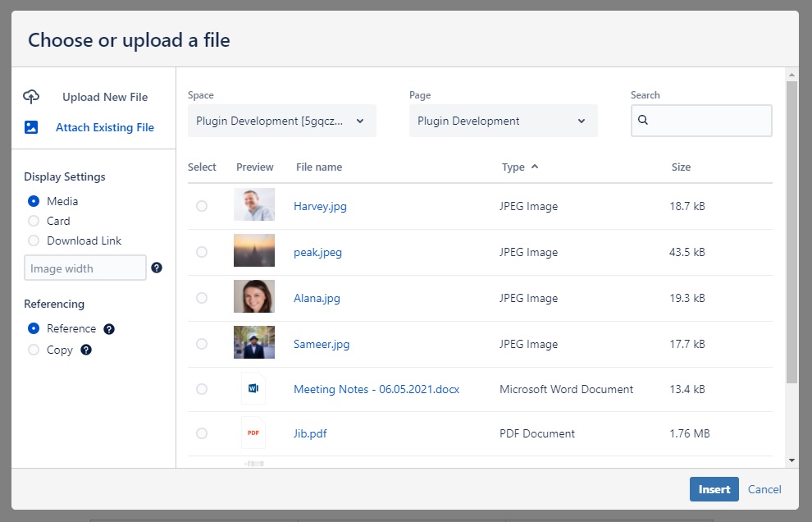Open the help tooltip next to Copy
The width and height of the screenshot is (812, 522).
pyautogui.click(x=86, y=350)
